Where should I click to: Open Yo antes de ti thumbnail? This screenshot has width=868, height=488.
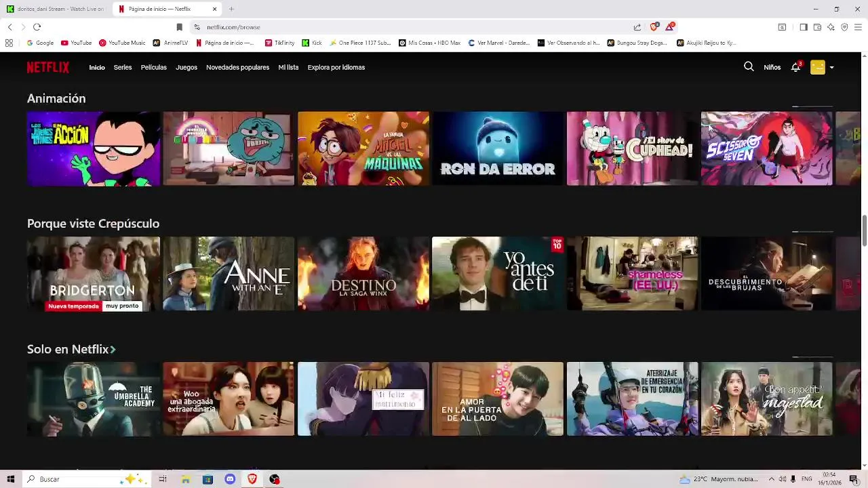[498, 274]
